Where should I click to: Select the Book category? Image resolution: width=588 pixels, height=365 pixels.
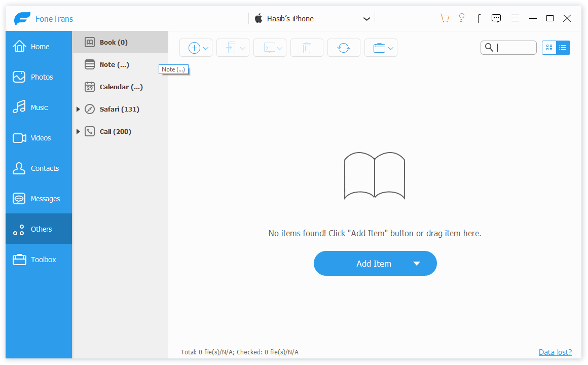[x=113, y=42]
